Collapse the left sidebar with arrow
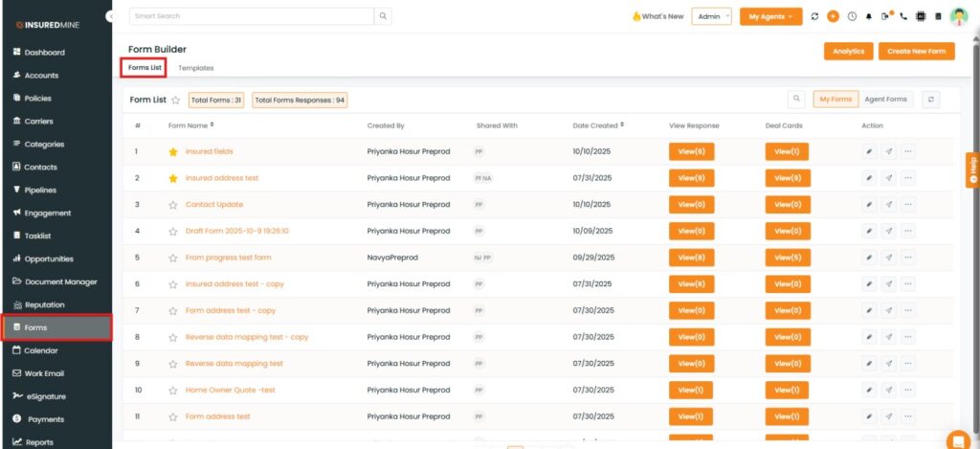 tap(111, 16)
